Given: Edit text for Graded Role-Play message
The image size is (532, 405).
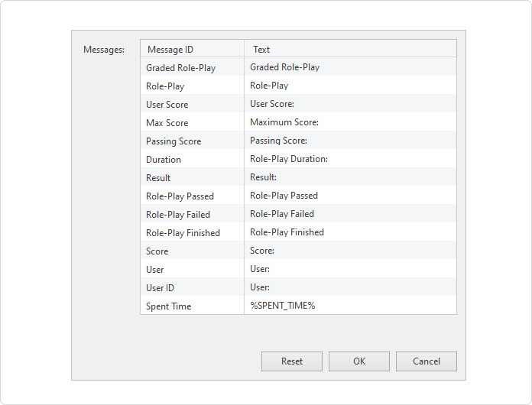Looking at the screenshot, I should click(350, 67).
